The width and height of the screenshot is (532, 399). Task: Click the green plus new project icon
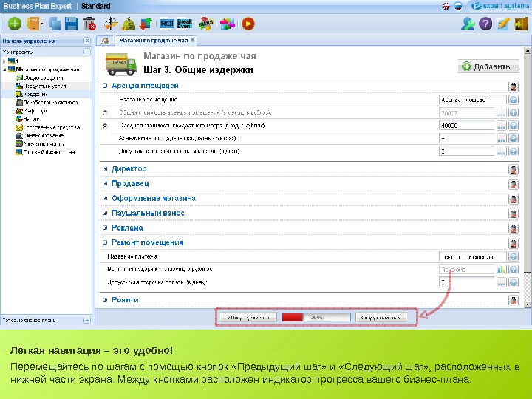[15, 24]
